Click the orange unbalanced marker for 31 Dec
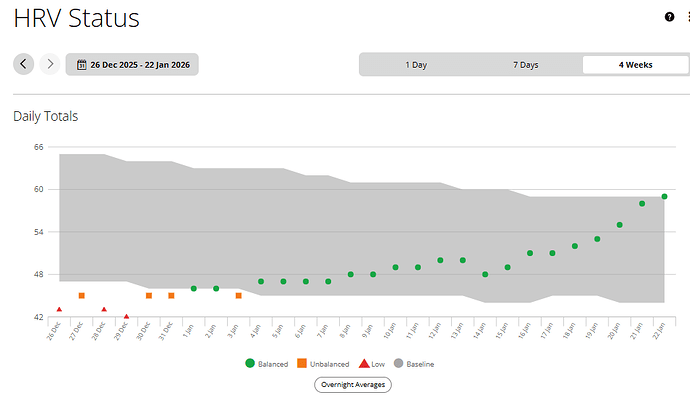 click(x=171, y=296)
